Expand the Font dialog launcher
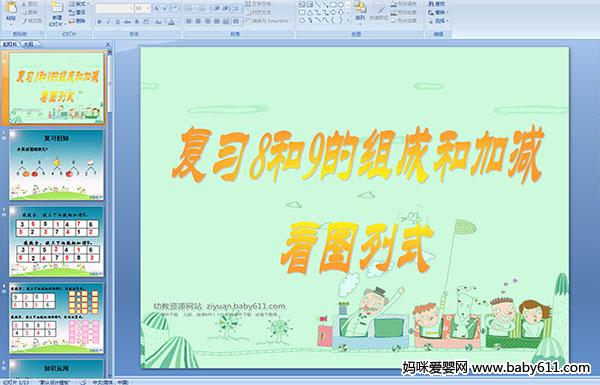600x385 pixels. 179,34
